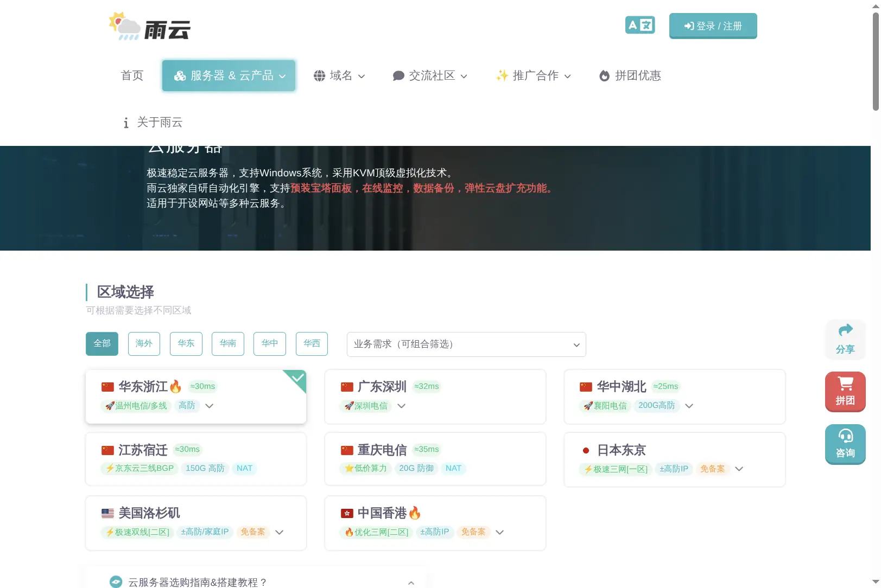Expand line options in 日本东京 card
The image size is (881, 588).
coord(739,469)
